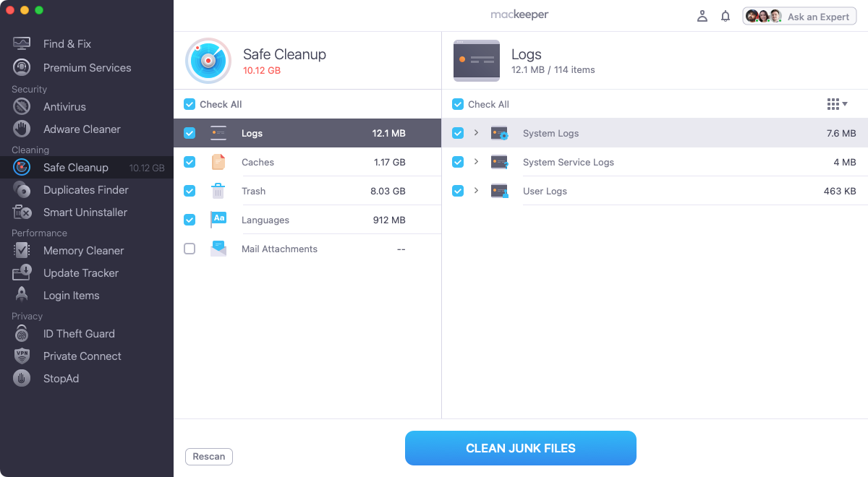
Task: Toggle Check All in Logs panel
Action: tap(458, 104)
